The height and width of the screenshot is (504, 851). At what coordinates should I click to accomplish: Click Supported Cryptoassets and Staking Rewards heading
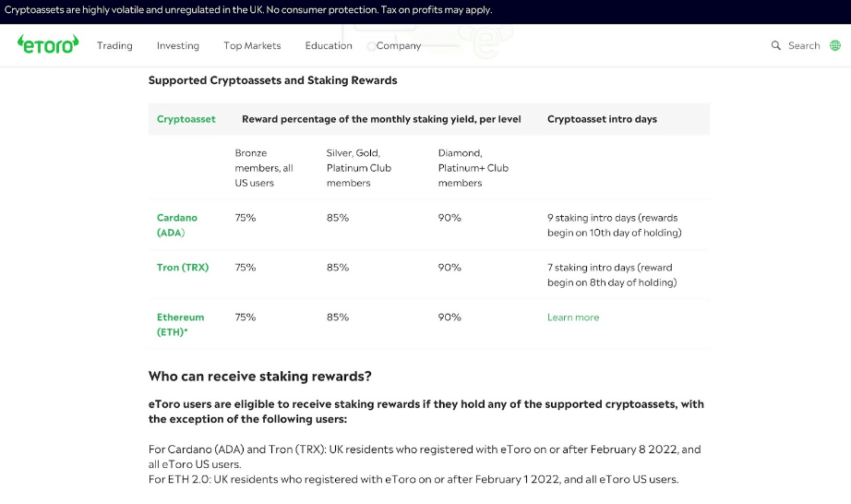point(272,80)
